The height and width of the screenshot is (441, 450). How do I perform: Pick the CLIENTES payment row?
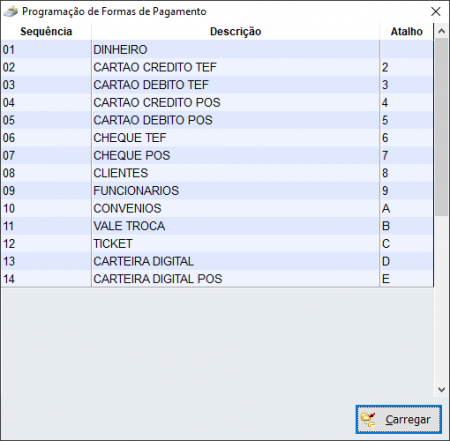pos(217,173)
